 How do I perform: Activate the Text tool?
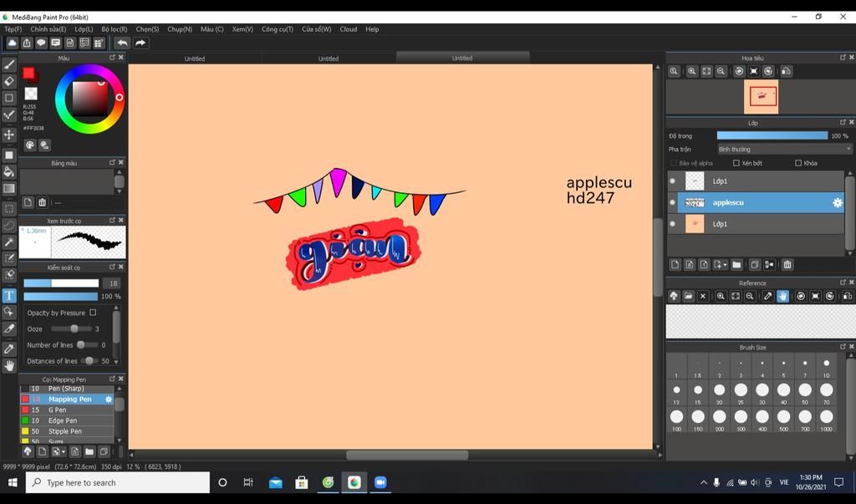[x=9, y=295]
